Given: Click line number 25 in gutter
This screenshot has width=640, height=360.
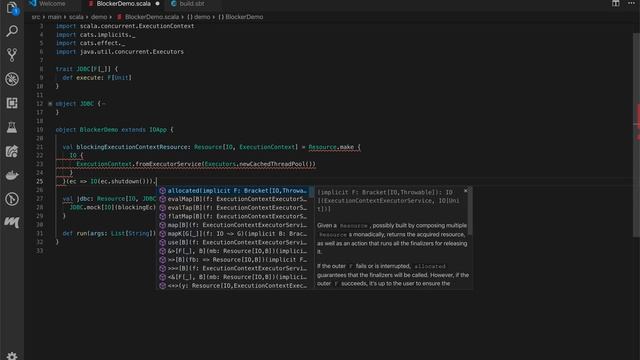Looking at the screenshot, I should pos(40,181).
